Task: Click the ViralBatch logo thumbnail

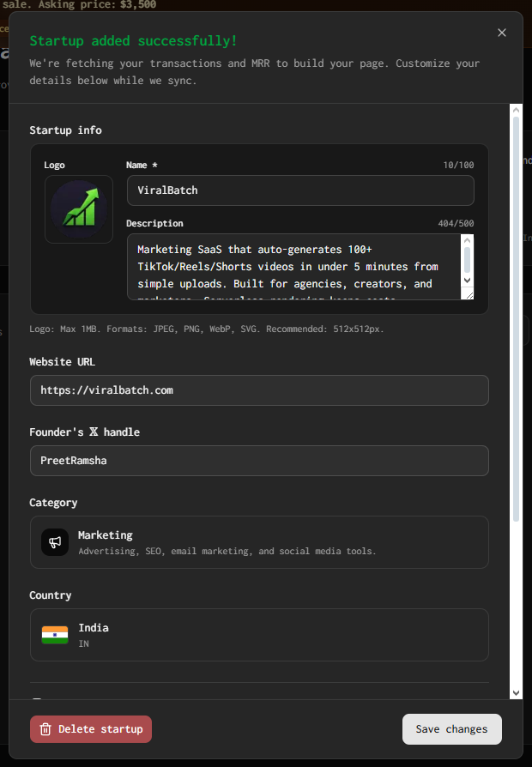Action: (x=79, y=209)
